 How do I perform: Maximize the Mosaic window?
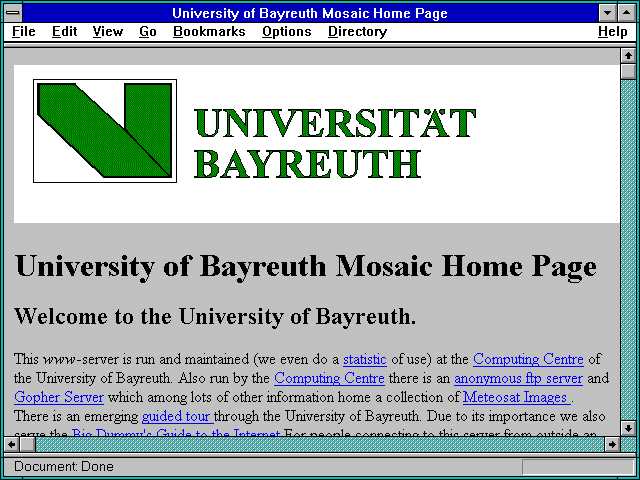(x=627, y=13)
